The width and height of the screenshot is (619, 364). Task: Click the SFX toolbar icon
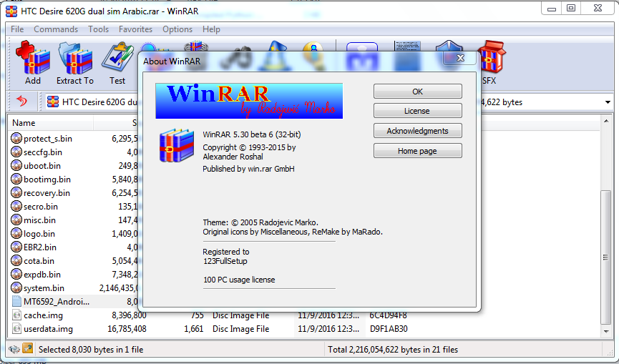pyautogui.click(x=491, y=57)
